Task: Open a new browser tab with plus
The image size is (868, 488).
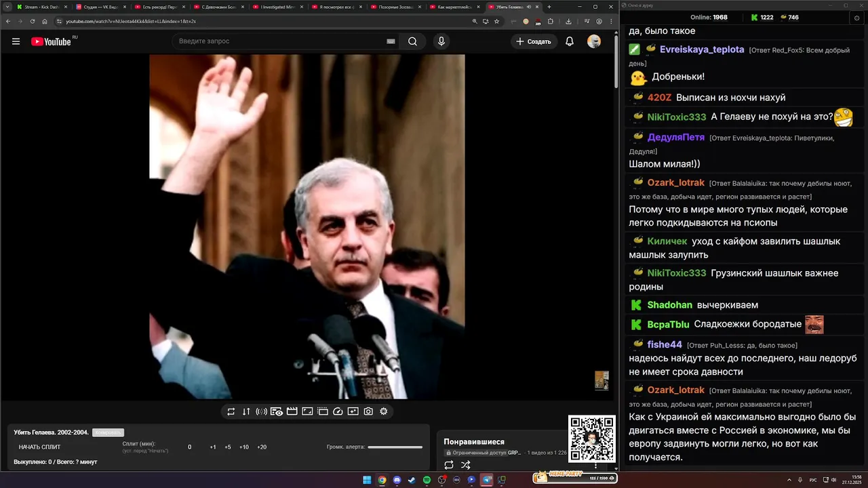Action: click(549, 7)
